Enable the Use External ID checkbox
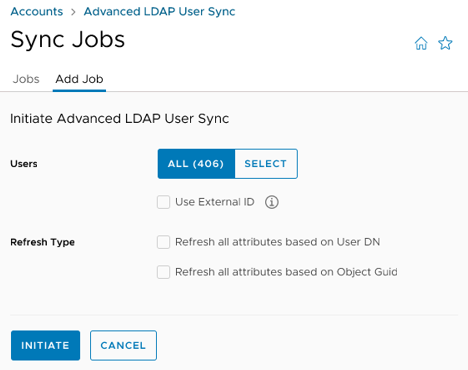The image size is (468, 370). point(163,202)
